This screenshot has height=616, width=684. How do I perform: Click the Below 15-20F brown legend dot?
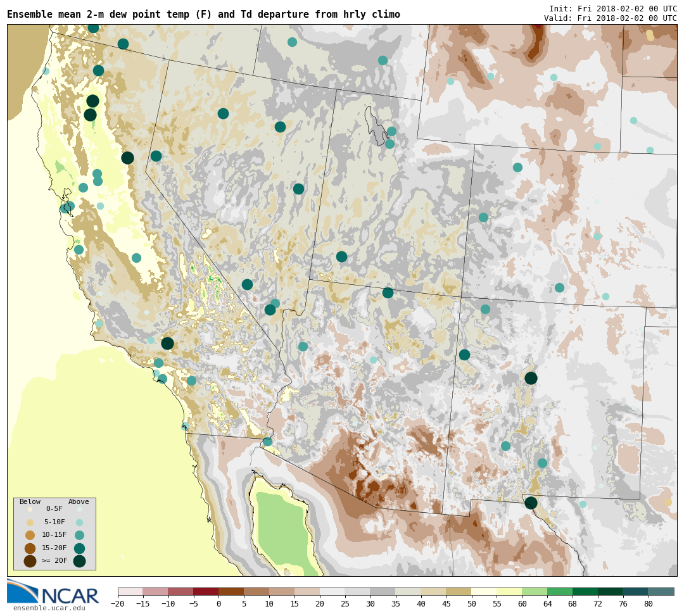pos(30,548)
